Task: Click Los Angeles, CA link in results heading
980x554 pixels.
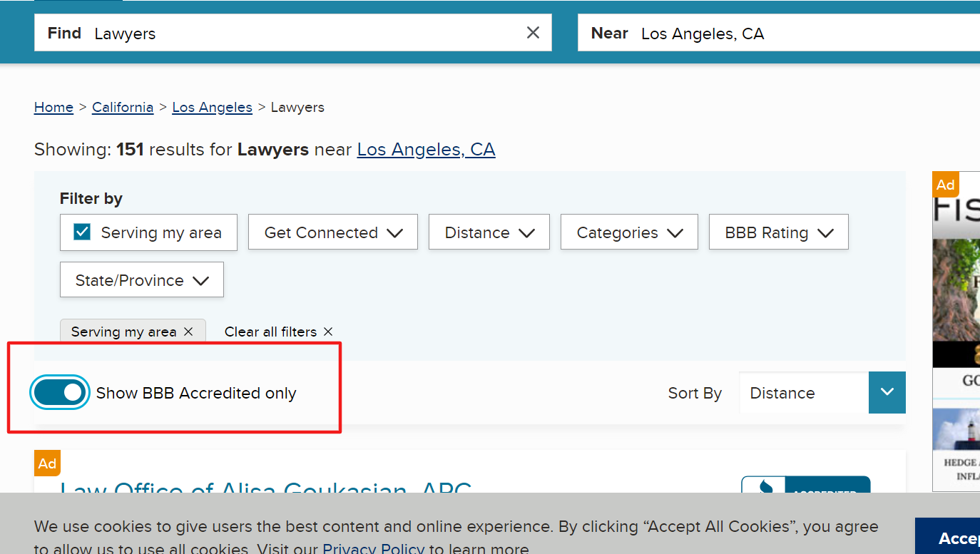Action: click(x=426, y=150)
